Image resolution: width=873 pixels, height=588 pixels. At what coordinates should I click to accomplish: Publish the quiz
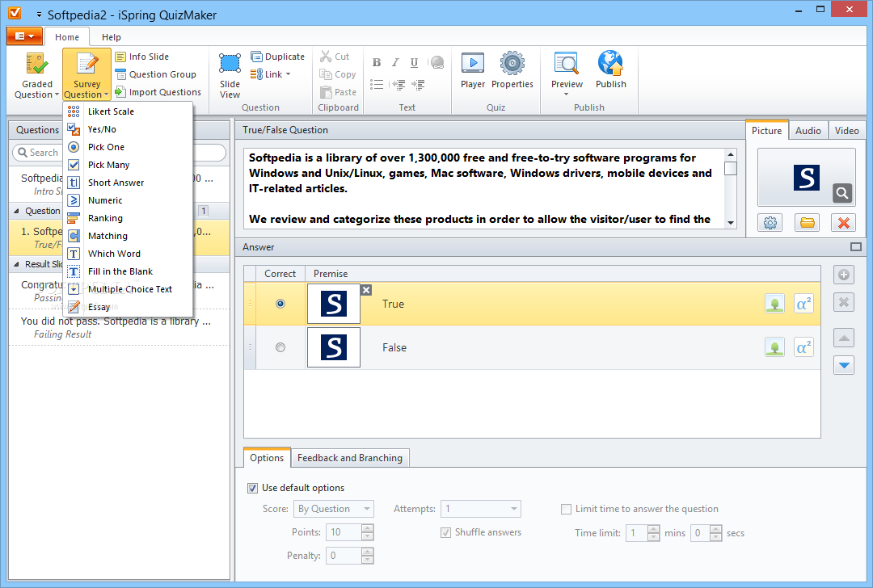pos(611,70)
